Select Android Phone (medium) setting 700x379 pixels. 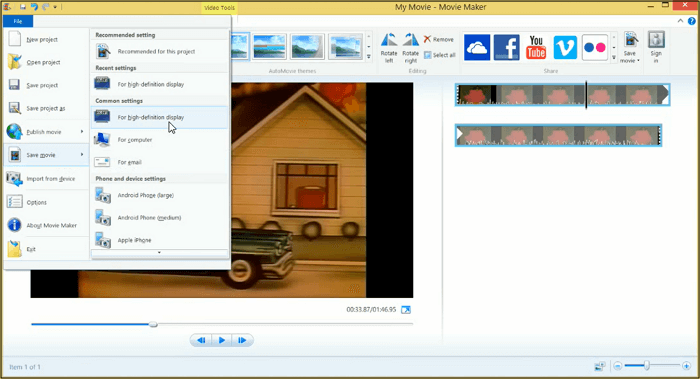tap(159, 218)
